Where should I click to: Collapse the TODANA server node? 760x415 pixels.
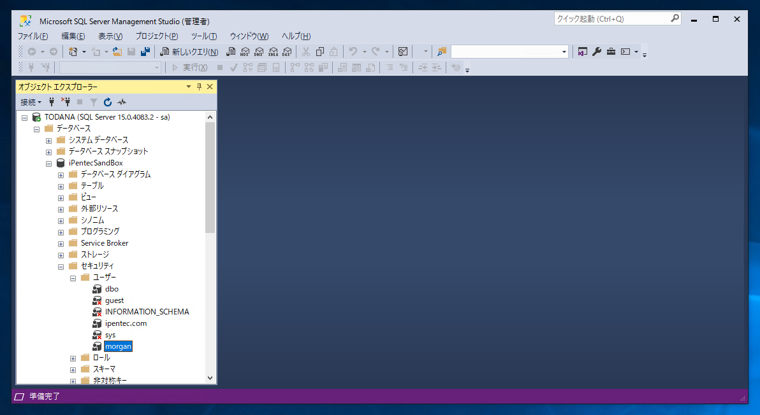25,118
